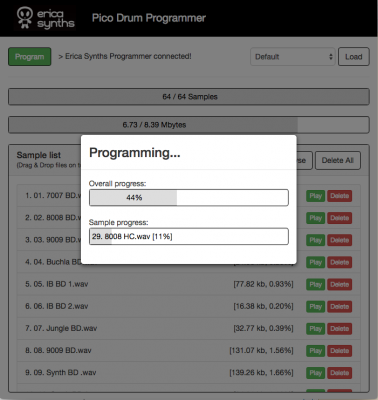Select the row '9. 09. Synth BD .wav'
The image size is (378, 400).
click(x=189, y=373)
